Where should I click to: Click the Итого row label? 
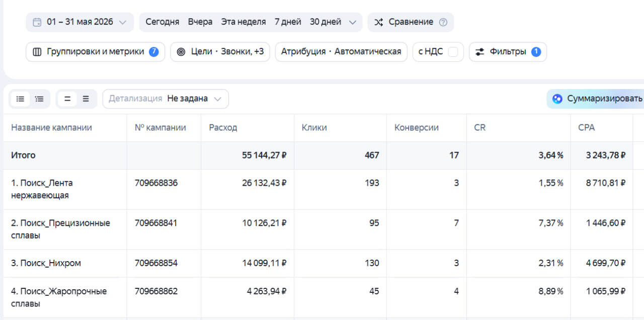(x=23, y=155)
